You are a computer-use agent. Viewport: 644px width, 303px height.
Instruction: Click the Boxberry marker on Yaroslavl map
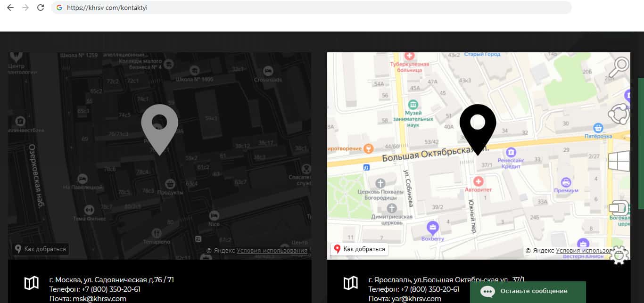click(x=432, y=228)
